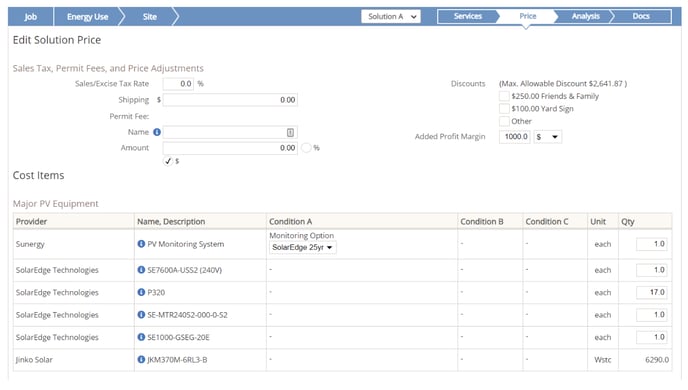
Task: Click the 6290.0 quantity value
Action: pyautogui.click(x=657, y=360)
